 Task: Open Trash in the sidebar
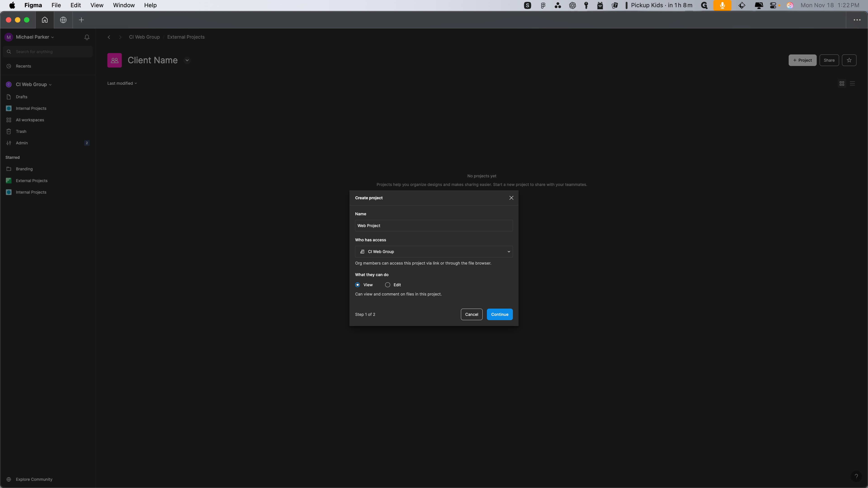(x=48, y=131)
